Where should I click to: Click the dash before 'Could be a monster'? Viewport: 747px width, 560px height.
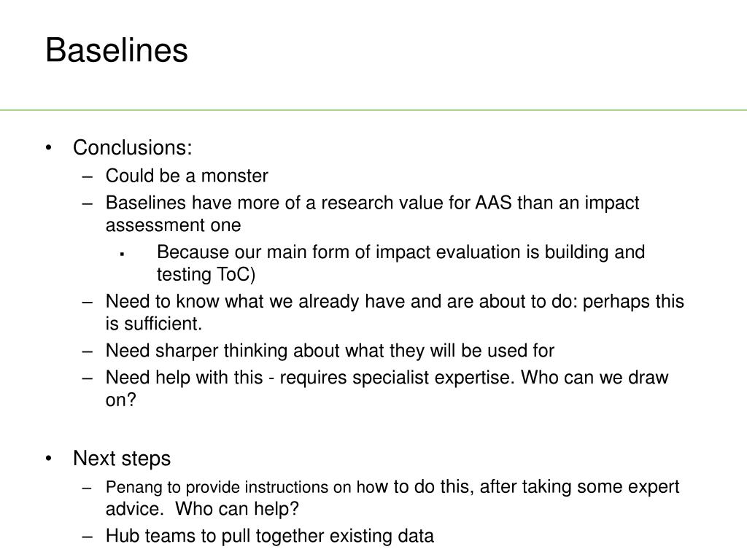point(88,176)
